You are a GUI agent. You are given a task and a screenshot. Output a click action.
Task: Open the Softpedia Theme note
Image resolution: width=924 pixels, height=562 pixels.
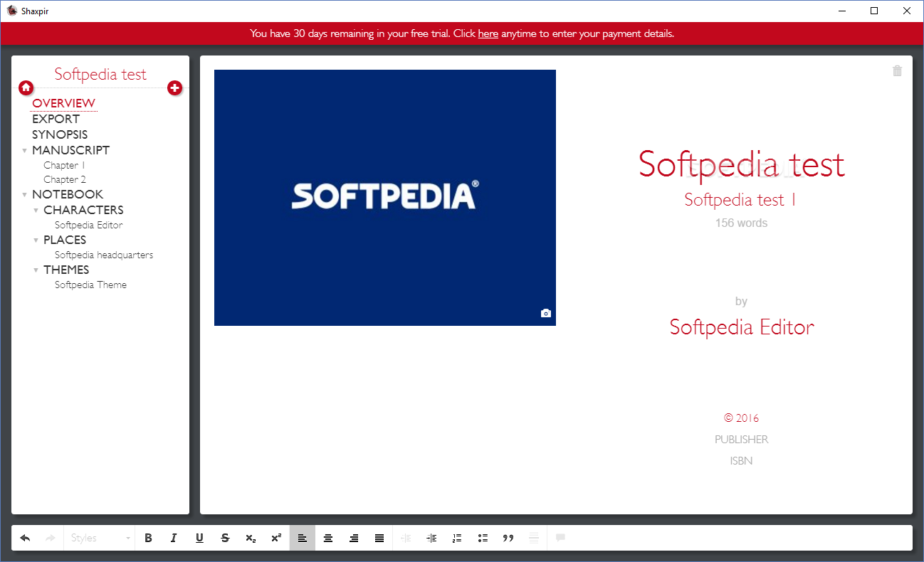[x=90, y=285]
